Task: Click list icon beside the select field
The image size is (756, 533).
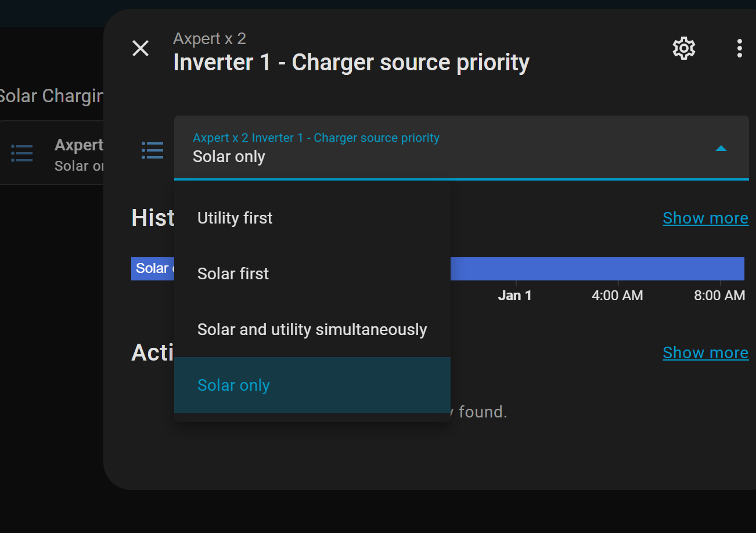Action: [152, 150]
